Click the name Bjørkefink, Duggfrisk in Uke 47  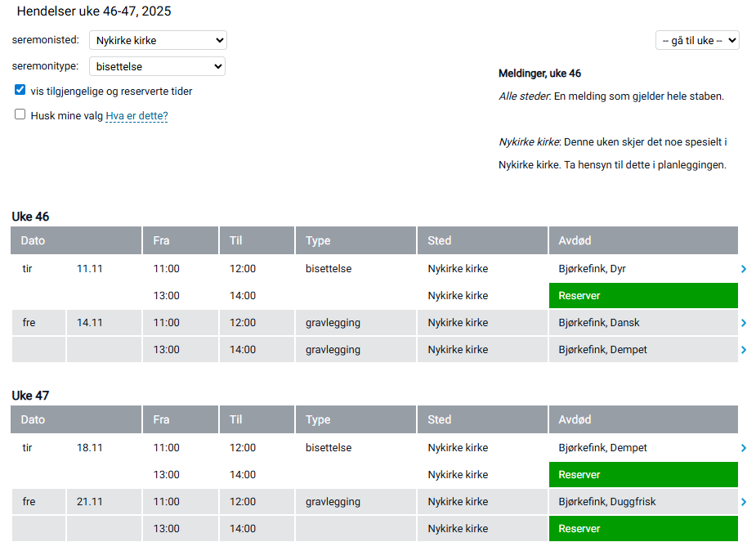pyautogui.click(x=606, y=502)
